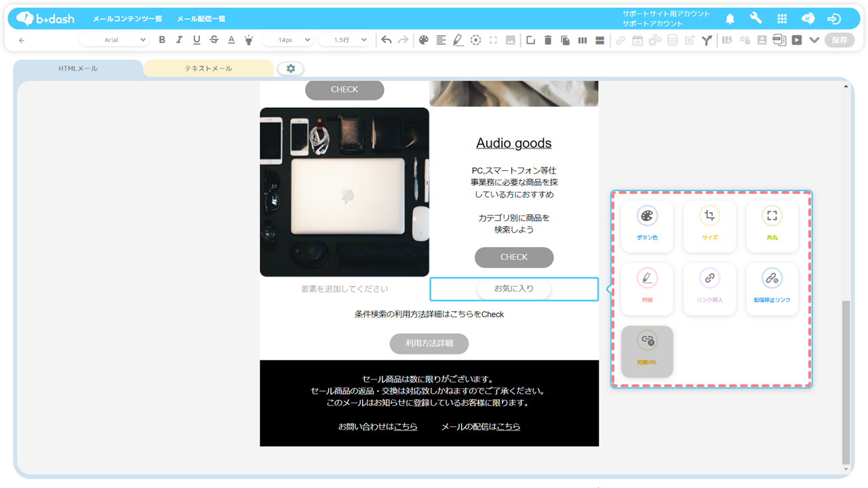Click the text alignment icon
The height and width of the screenshot is (488, 868).
(x=441, y=40)
